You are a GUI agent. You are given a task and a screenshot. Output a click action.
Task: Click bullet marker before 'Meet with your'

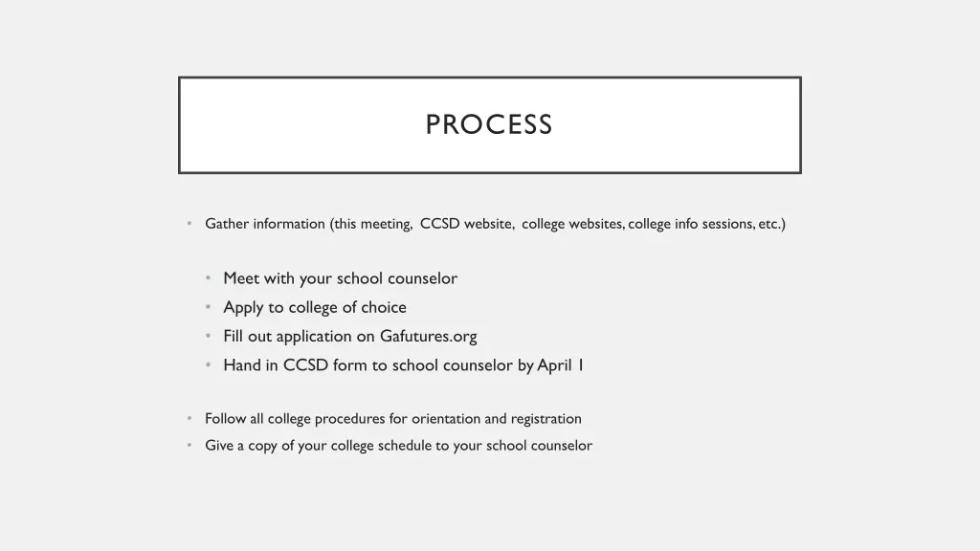(x=208, y=277)
